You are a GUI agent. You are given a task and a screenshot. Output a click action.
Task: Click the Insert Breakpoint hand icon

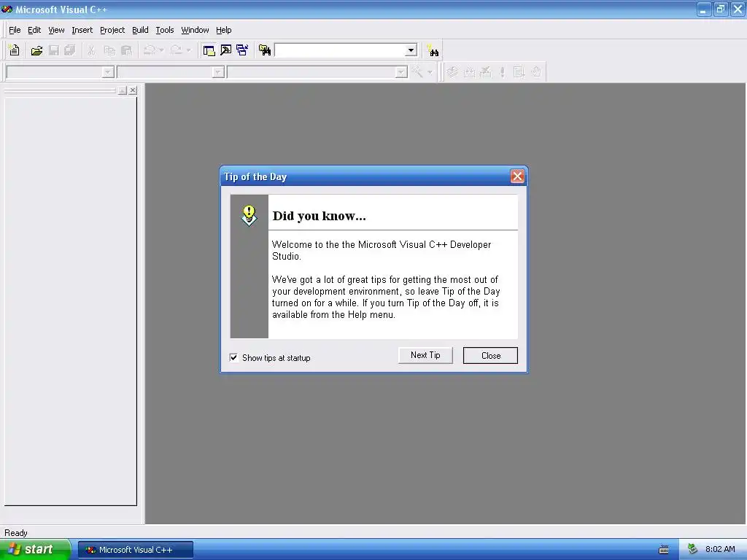pyautogui.click(x=536, y=72)
